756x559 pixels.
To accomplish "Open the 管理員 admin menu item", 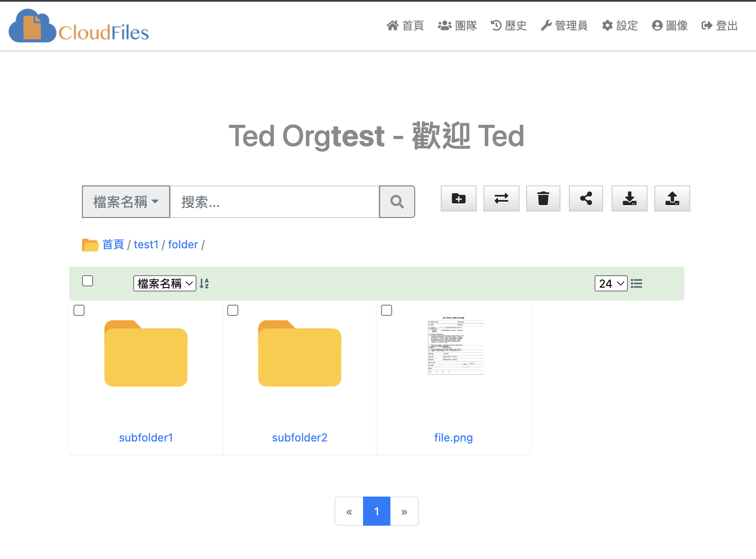I will [564, 26].
